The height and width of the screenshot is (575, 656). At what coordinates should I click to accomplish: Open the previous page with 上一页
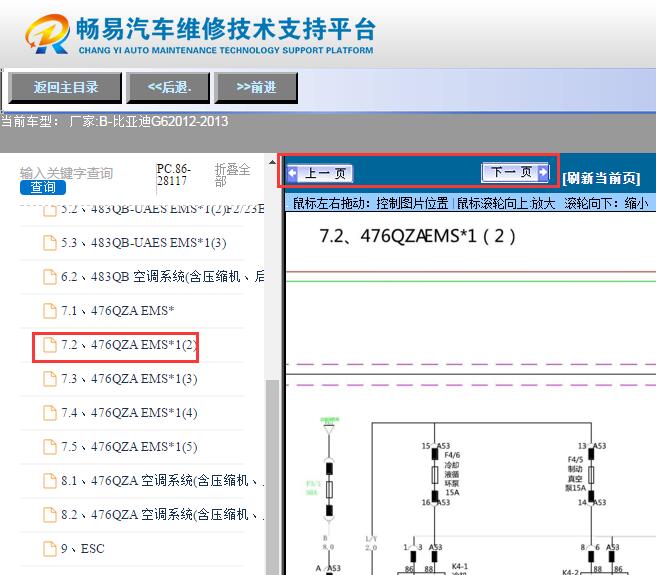click(x=320, y=173)
